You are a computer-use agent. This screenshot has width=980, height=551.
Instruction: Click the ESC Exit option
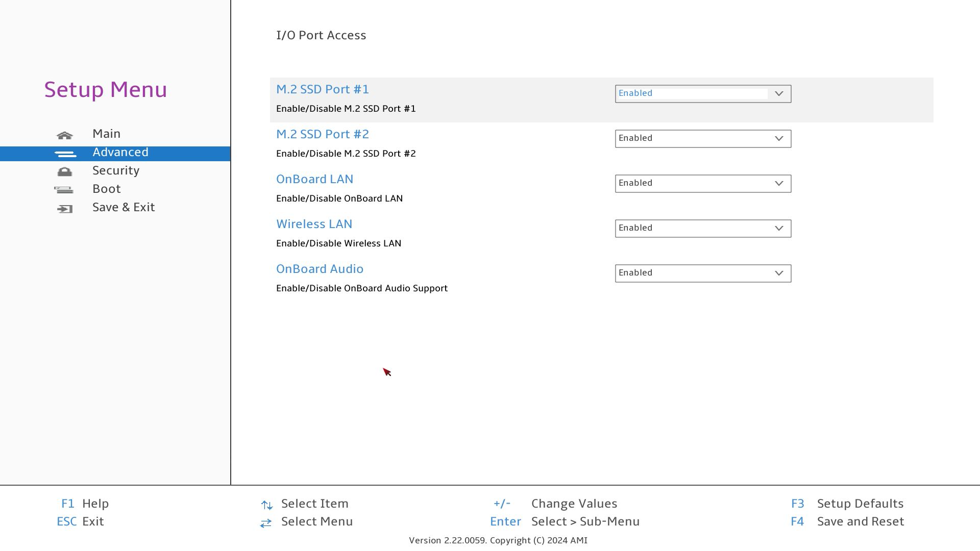click(x=82, y=521)
